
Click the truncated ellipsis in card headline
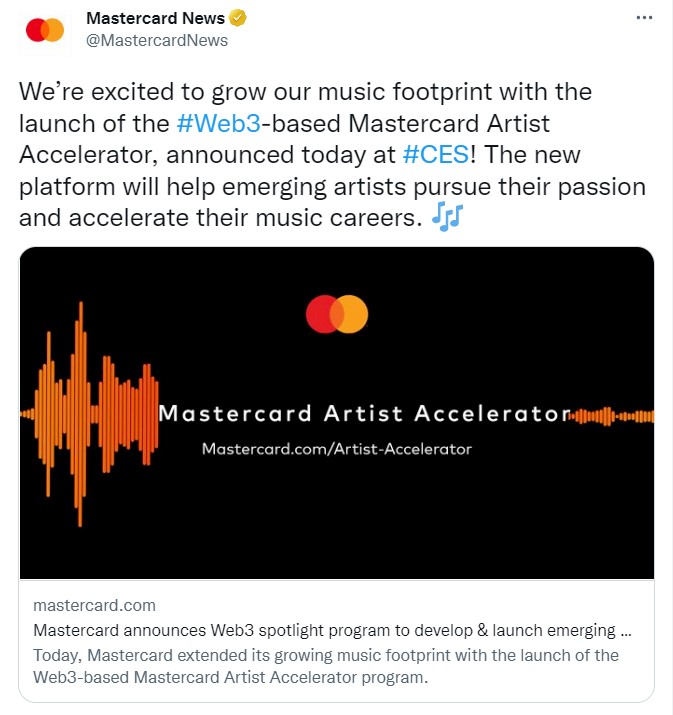(x=626, y=631)
